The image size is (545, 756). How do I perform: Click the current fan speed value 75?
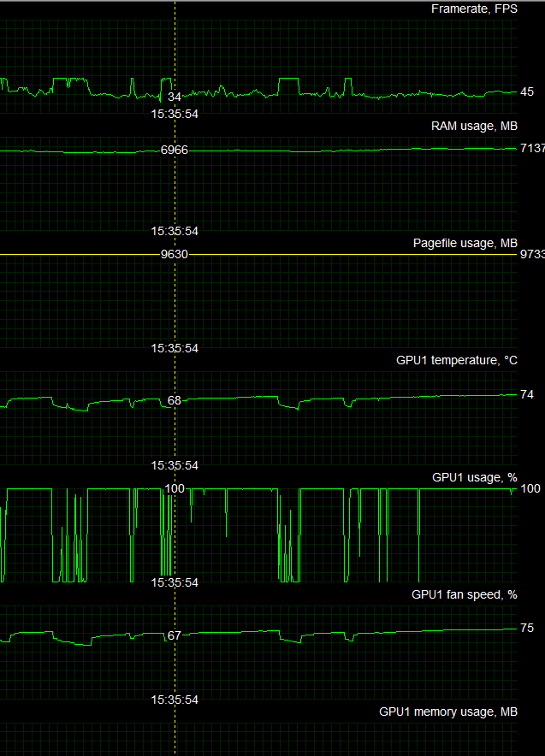click(x=527, y=629)
